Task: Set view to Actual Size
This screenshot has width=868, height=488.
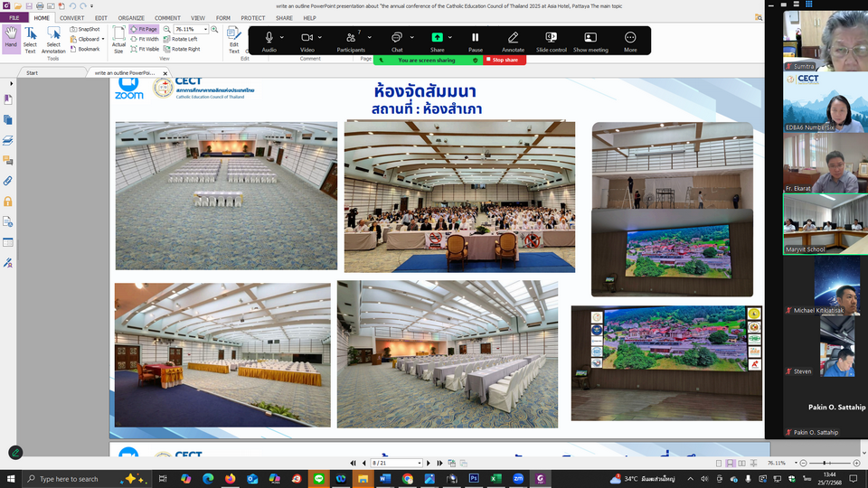Action: pos(118,40)
